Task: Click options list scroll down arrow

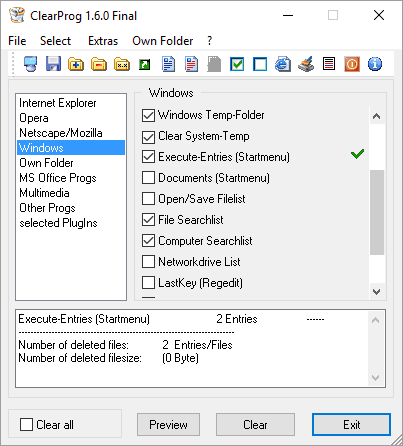Action: pyautogui.click(x=377, y=292)
